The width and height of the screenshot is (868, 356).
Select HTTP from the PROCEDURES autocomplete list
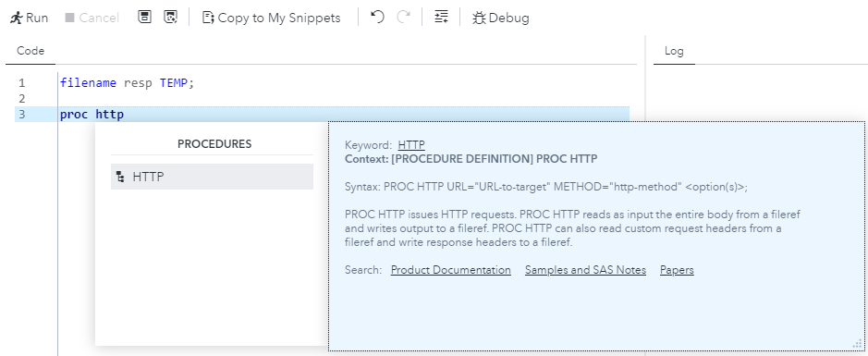tap(212, 177)
